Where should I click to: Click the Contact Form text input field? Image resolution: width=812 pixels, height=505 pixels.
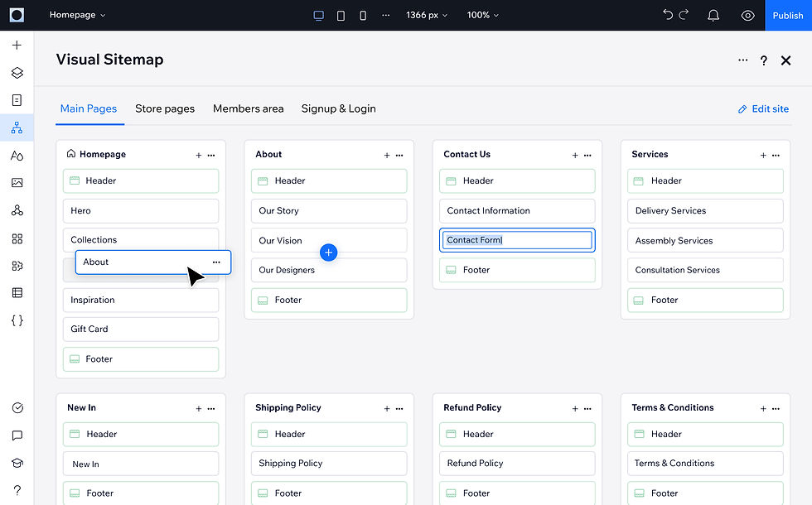click(517, 240)
